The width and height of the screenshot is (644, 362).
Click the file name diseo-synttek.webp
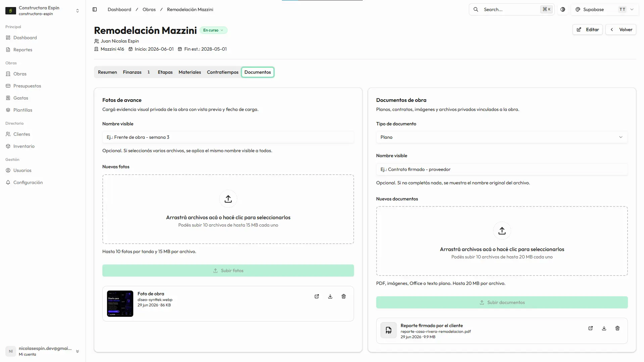pyautogui.click(x=155, y=300)
